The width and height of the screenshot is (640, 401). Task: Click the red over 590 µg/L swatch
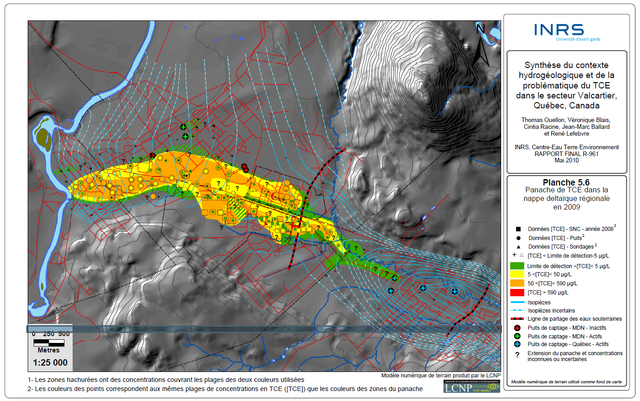tap(517, 292)
